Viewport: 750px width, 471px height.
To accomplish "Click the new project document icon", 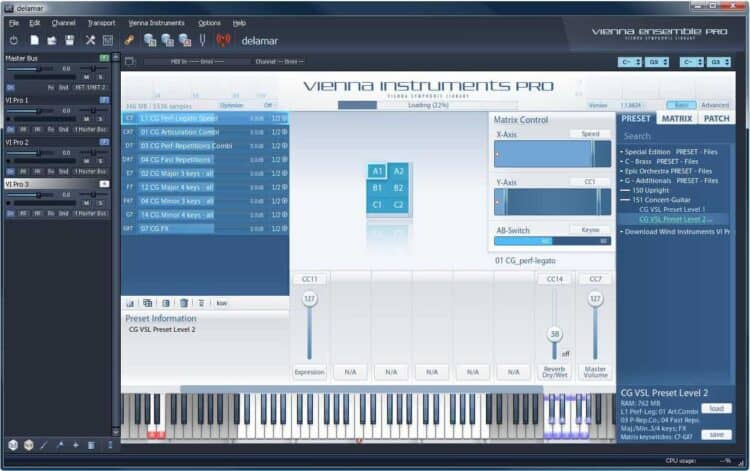I will click(33, 40).
